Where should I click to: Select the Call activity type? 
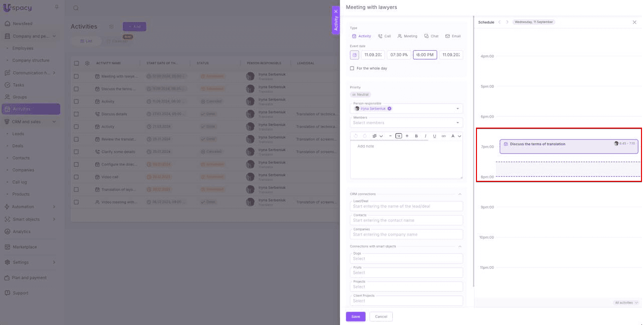coord(384,36)
